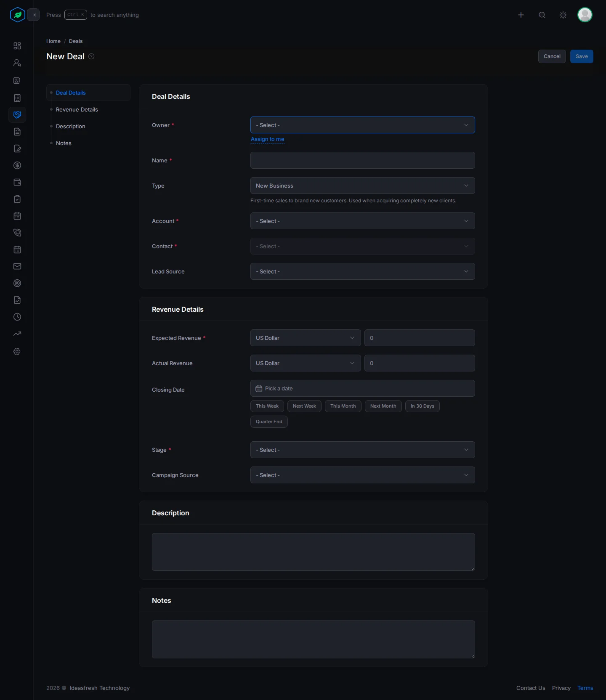Expand the sidebar with the arrow button

[33, 15]
